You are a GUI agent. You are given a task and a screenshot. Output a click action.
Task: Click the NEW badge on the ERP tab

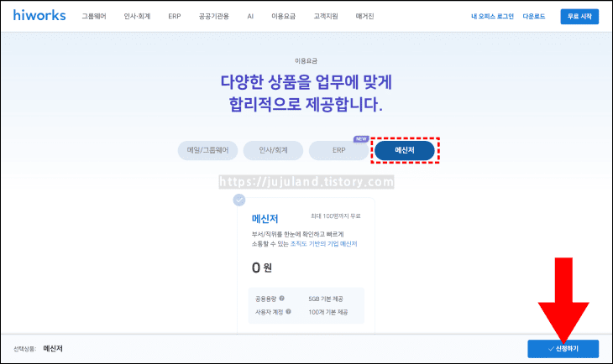pos(361,139)
